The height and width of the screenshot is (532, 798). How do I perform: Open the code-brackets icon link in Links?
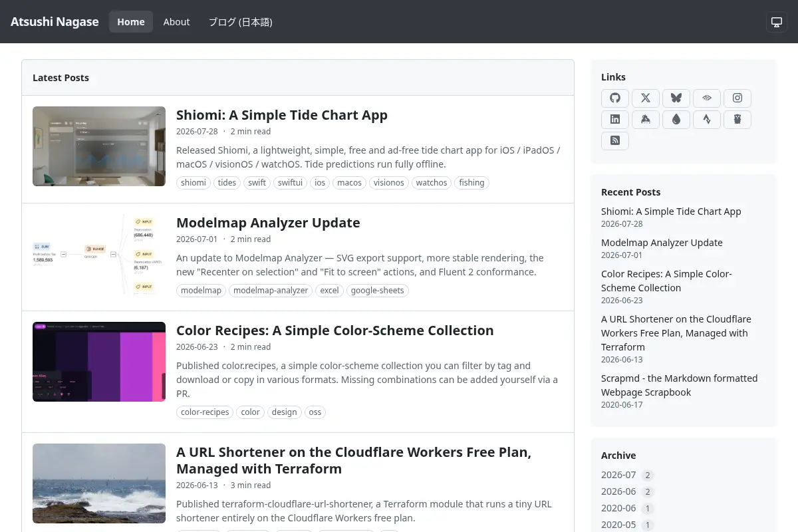coord(707,98)
